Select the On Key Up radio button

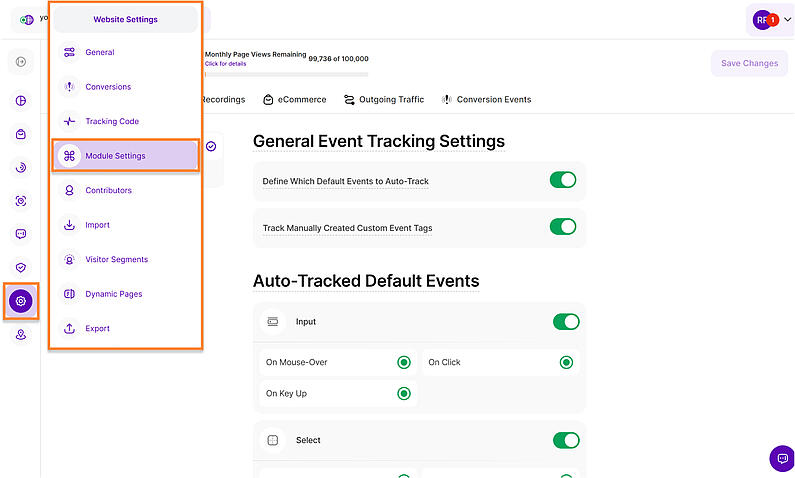(x=404, y=393)
